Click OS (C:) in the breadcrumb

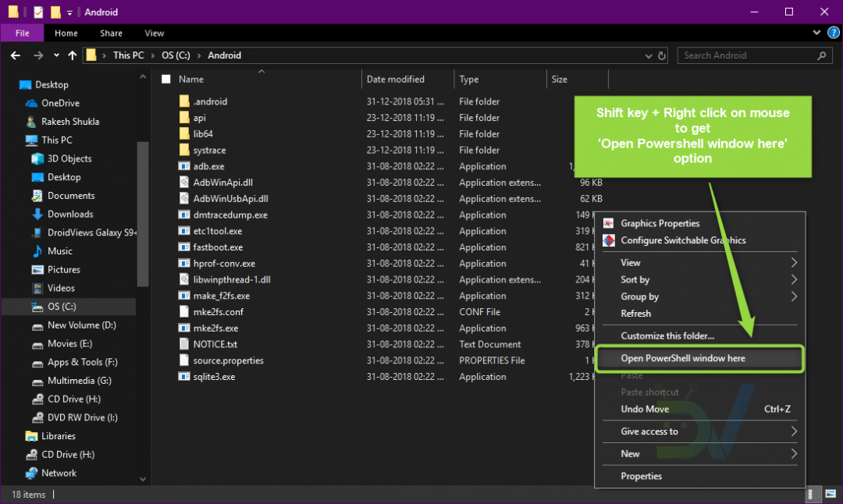[176, 55]
